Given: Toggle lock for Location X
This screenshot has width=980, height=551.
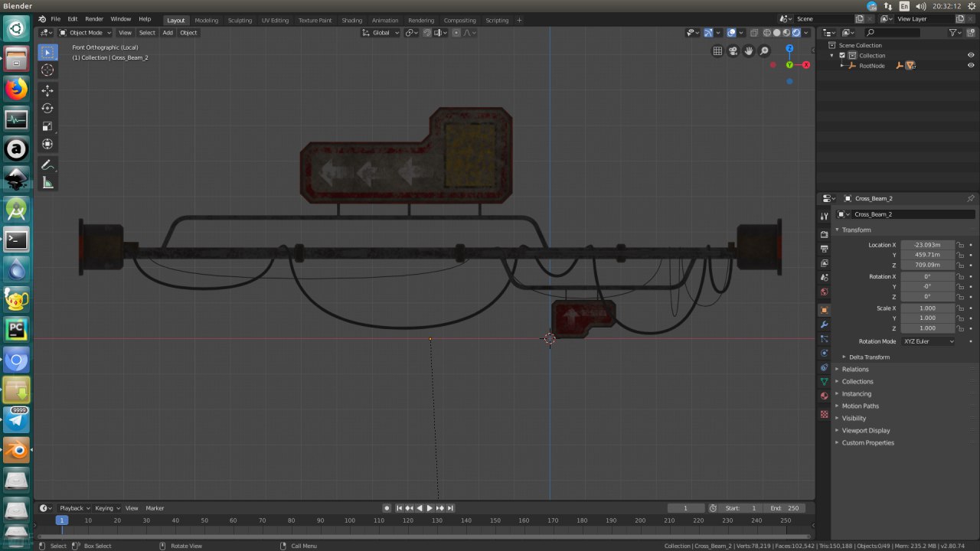Looking at the screenshot, I should 960,245.
